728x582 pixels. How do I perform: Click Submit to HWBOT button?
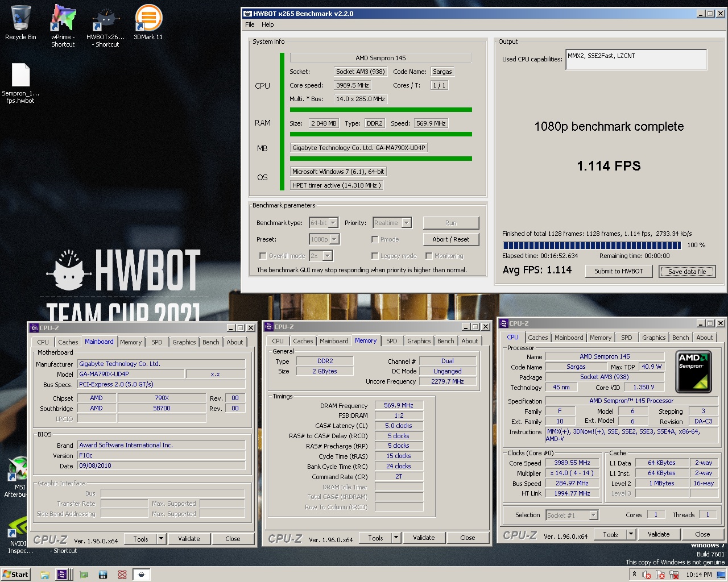point(619,271)
